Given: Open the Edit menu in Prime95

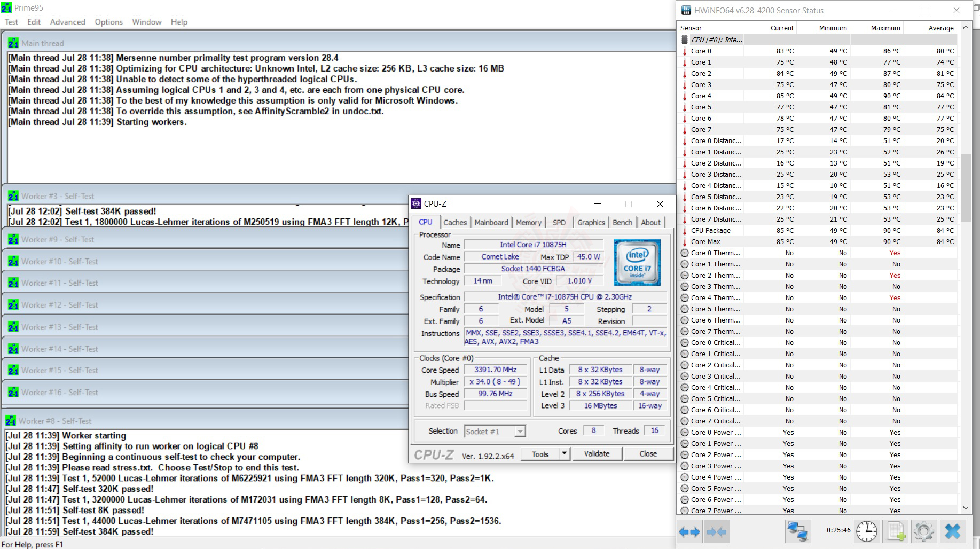Looking at the screenshot, I should pyautogui.click(x=34, y=22).
